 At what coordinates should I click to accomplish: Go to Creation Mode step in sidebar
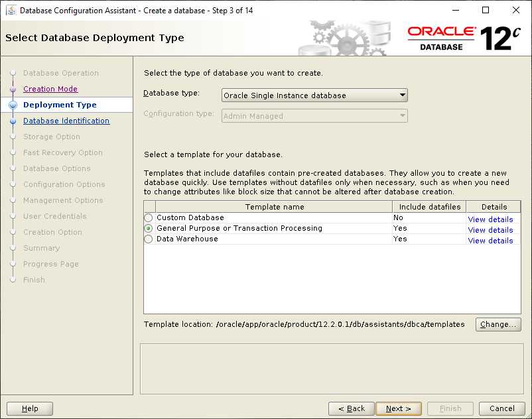point(50,89)
